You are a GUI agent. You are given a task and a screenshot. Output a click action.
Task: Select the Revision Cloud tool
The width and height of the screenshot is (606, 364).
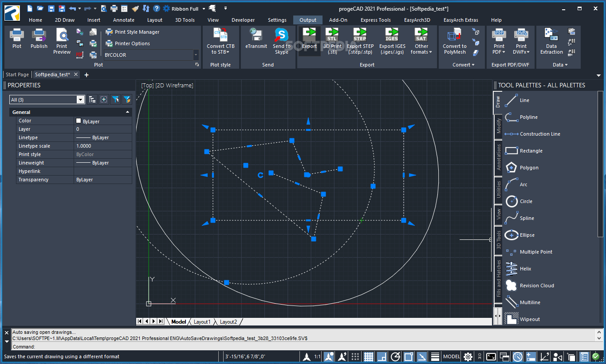tap(530, 286)
